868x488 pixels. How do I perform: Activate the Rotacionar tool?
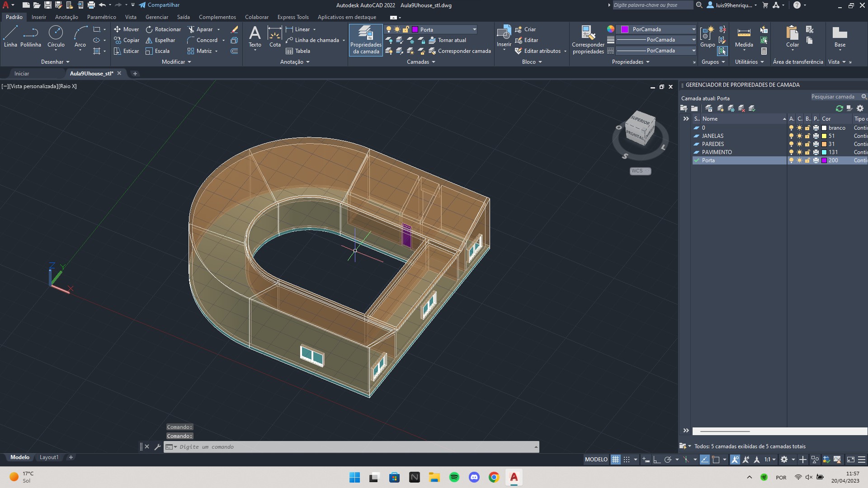click(163, 29)
